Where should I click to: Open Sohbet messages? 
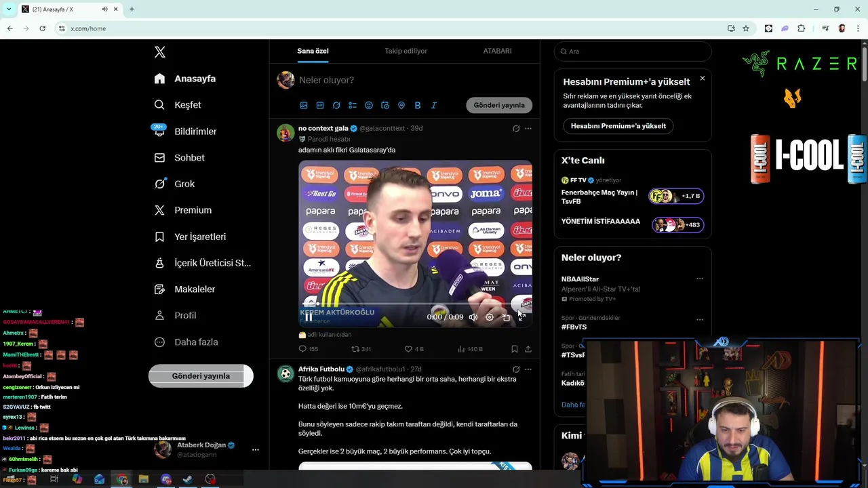179,158
